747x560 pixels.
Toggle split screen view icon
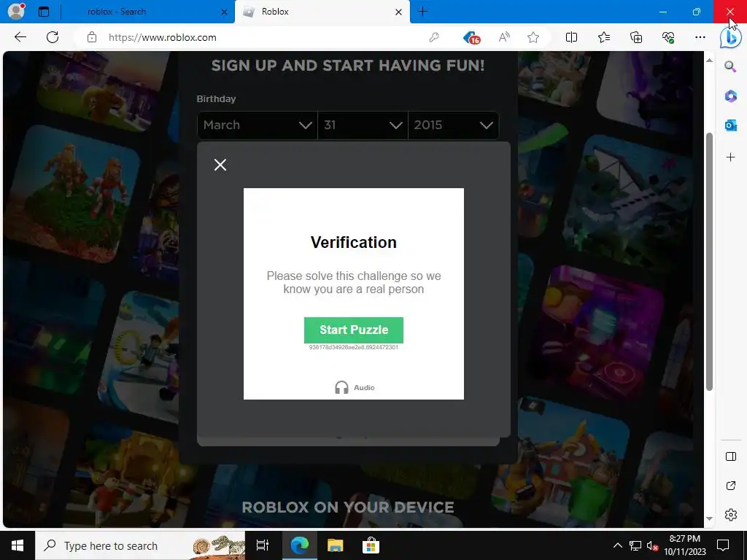pos(571,37)
